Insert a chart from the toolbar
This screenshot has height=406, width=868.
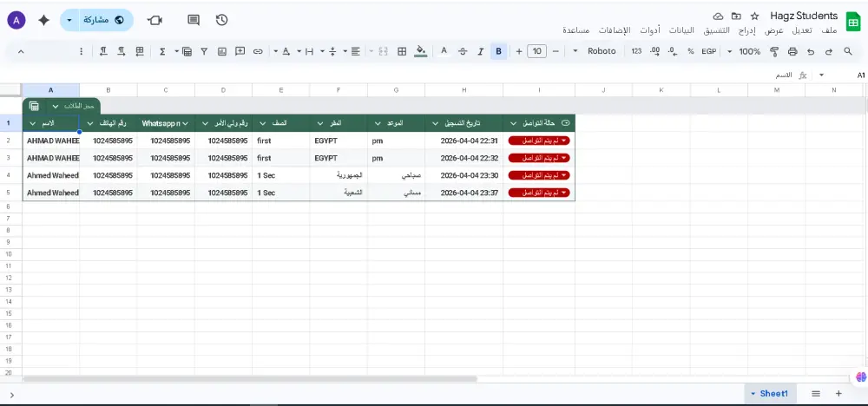pos(222,51)
